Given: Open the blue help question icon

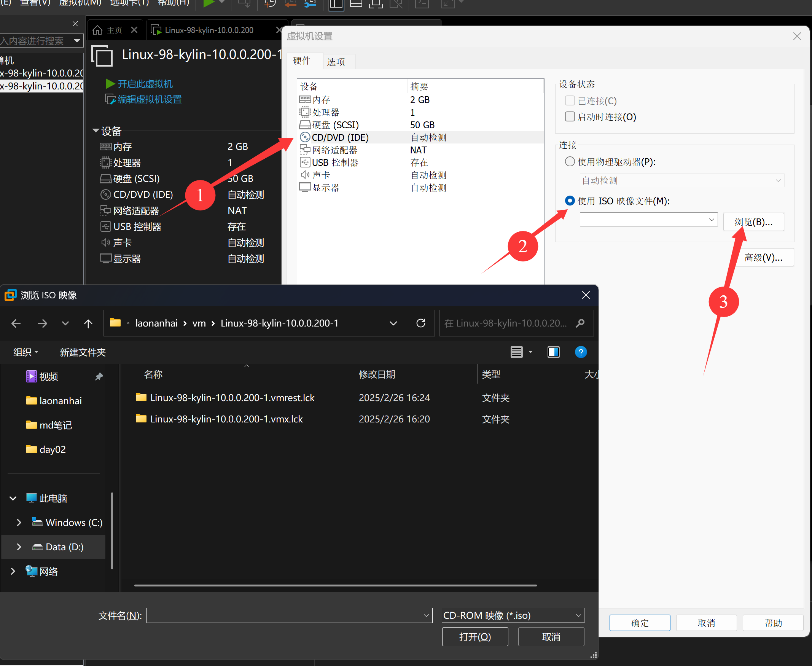Looking at the screenshot, I should [x=580, y=352].
